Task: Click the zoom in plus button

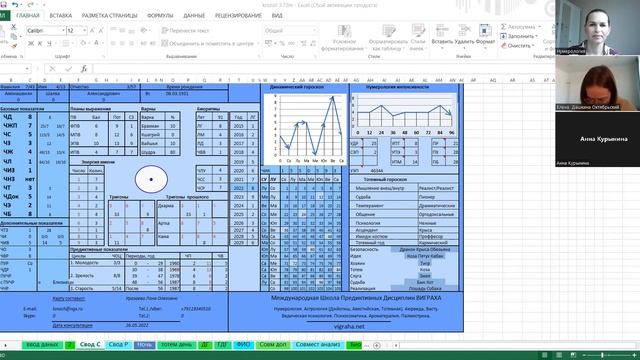Action: pyautogui.click(x=634, y=355)
